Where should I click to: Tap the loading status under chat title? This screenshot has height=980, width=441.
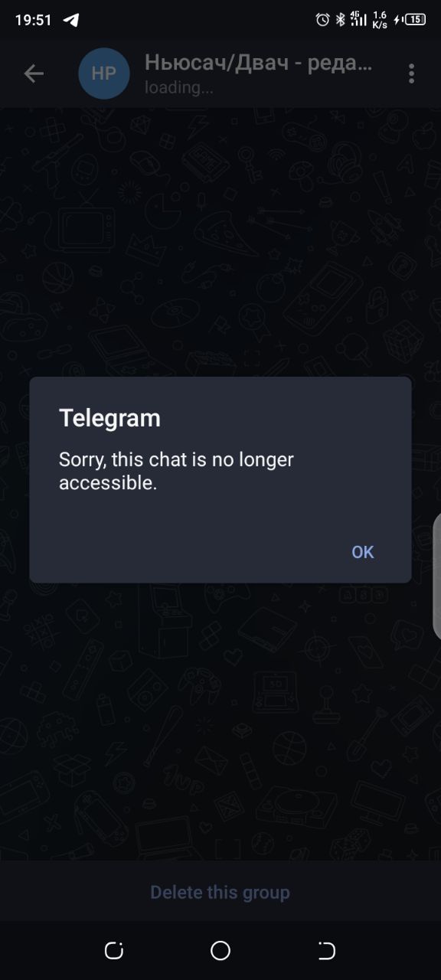[179, 87]
